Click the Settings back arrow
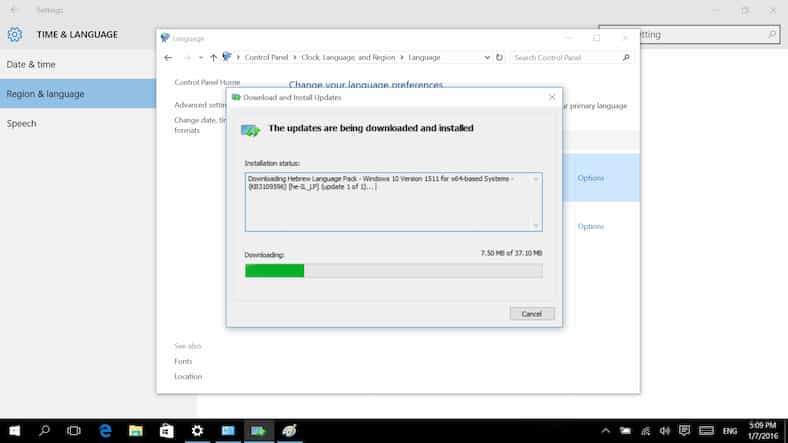 pos(14,10)
